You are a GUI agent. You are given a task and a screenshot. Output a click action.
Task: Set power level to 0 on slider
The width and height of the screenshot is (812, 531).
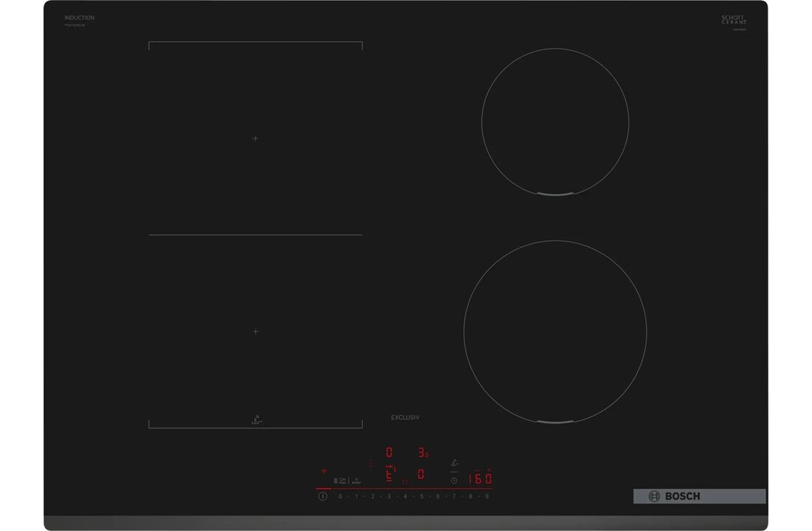(340, 496)
